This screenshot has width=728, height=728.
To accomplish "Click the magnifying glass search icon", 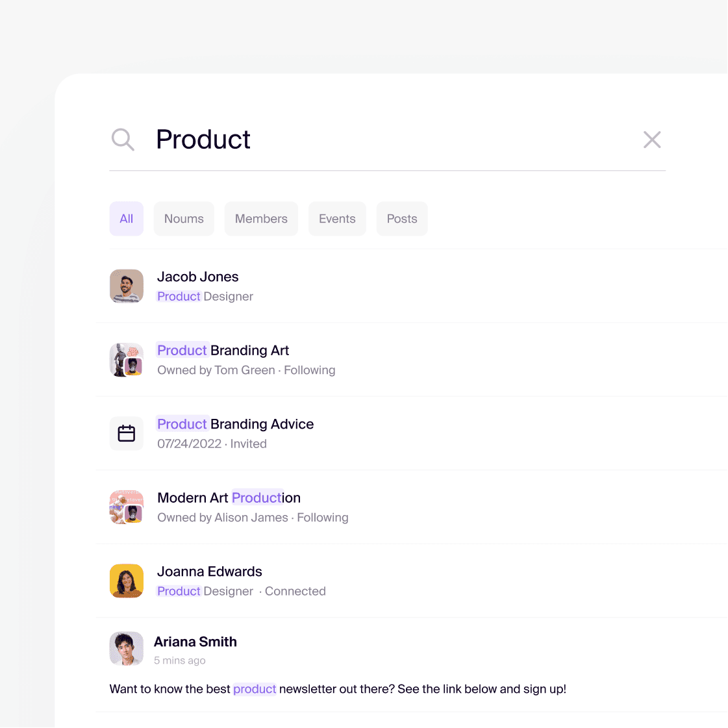I will 123,139.
